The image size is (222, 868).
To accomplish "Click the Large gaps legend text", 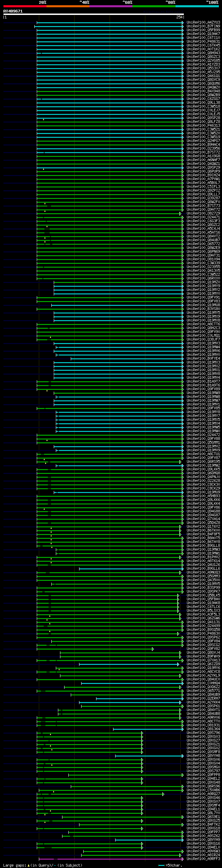I will click(43, 865).
